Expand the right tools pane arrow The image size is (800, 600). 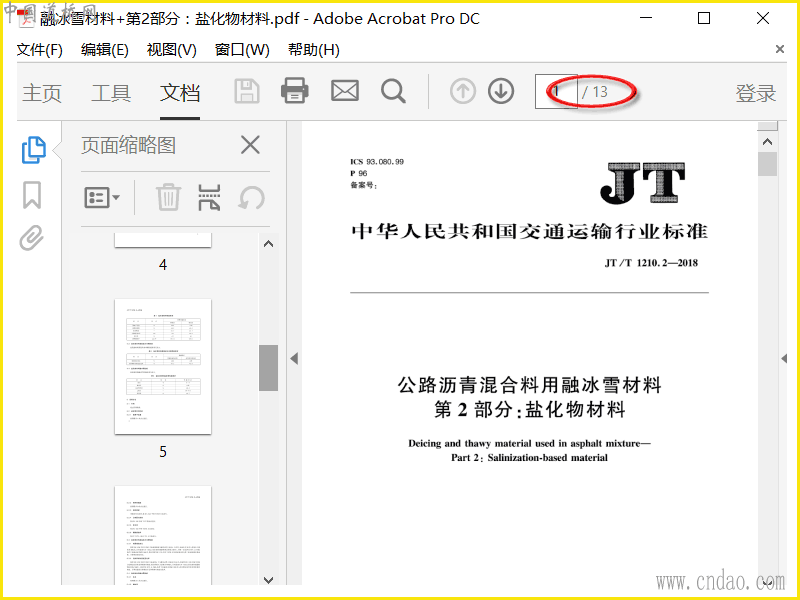(x=784, y=358)
